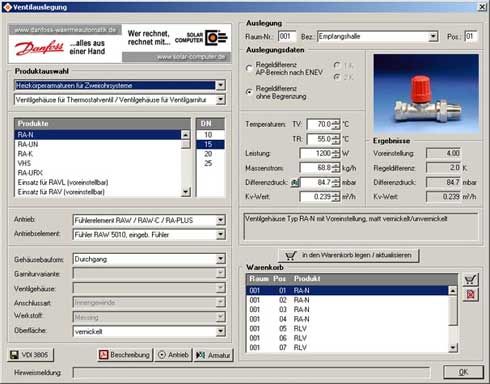
Task: Click the shopping cart icon beside Warenkorb list
Action: coord(470,280)
